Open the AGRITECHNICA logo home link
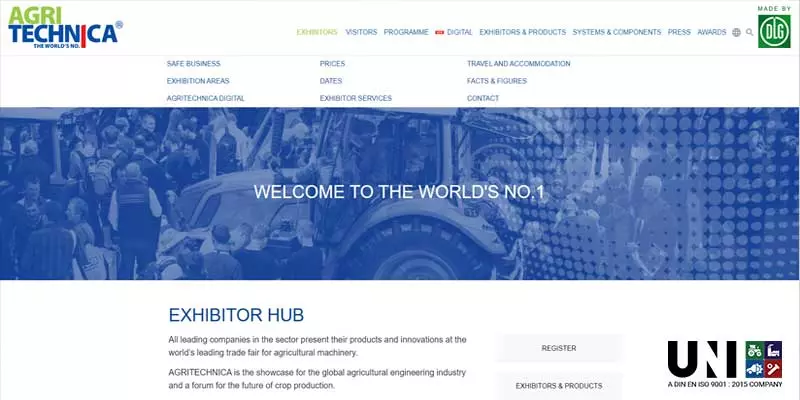 pyautogui.click(x=65, y=28)
